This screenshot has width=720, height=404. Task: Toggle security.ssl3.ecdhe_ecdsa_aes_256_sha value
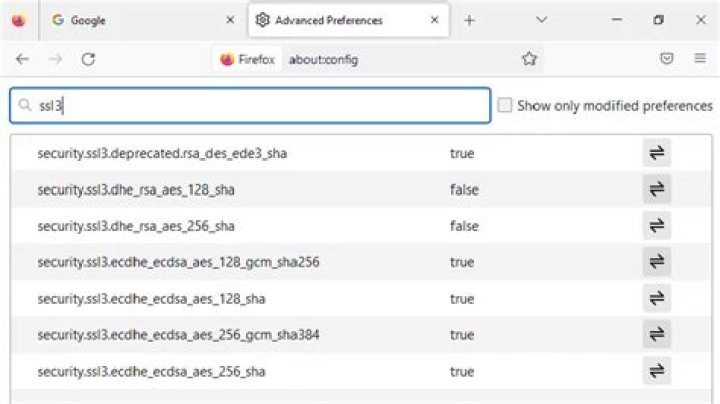point(657,371)
